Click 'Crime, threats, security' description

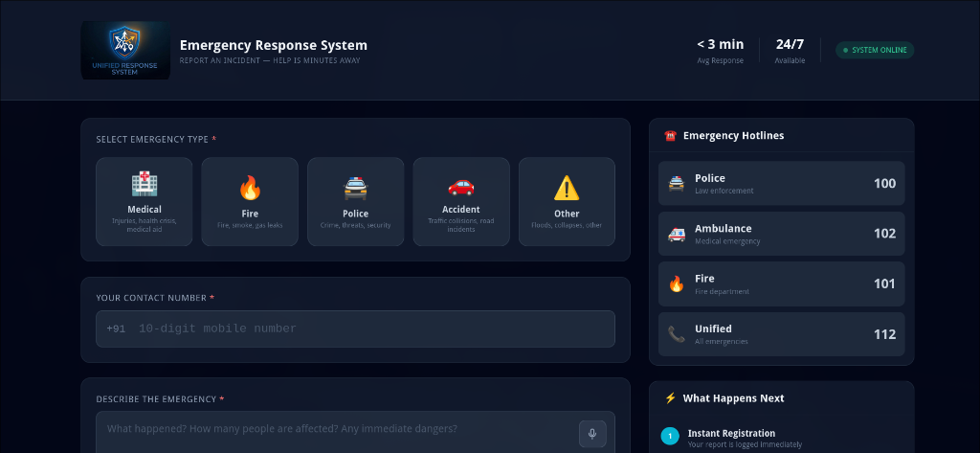point(356,225)
